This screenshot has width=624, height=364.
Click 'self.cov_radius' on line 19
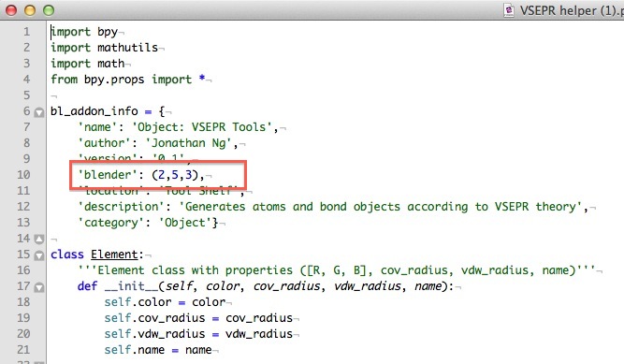pyautogui.click(x=154, y=318)
